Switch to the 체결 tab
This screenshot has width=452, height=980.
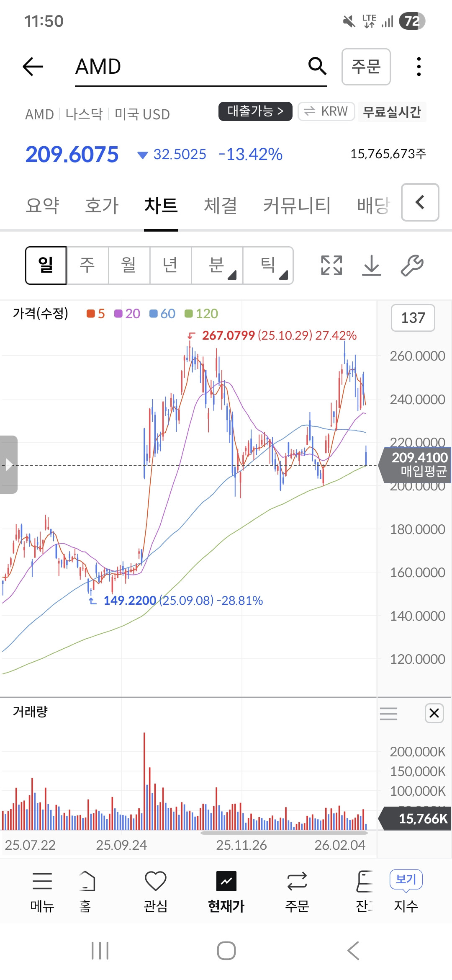click(221, 206)
